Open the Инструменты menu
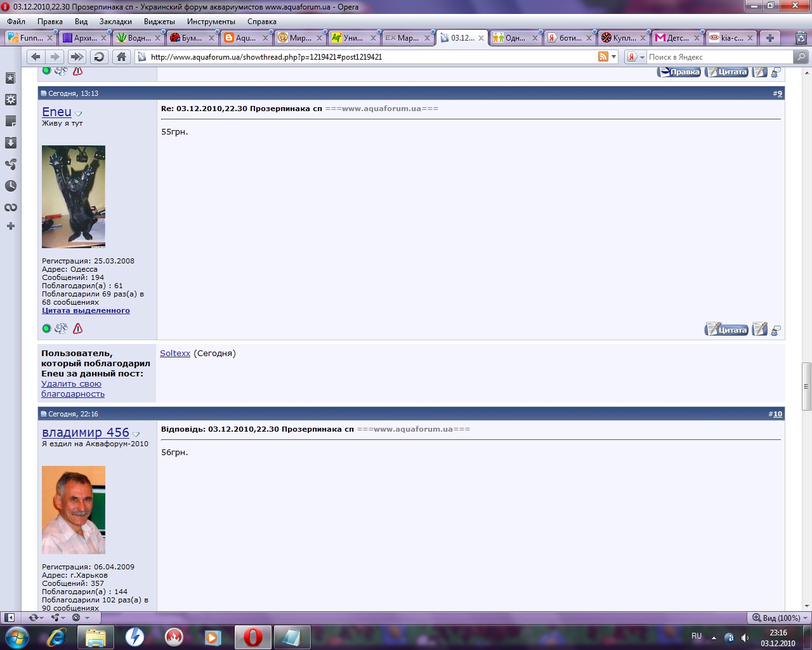Image resolution: width=812 pixels, height=650 pixels. [x=211, y=22]
